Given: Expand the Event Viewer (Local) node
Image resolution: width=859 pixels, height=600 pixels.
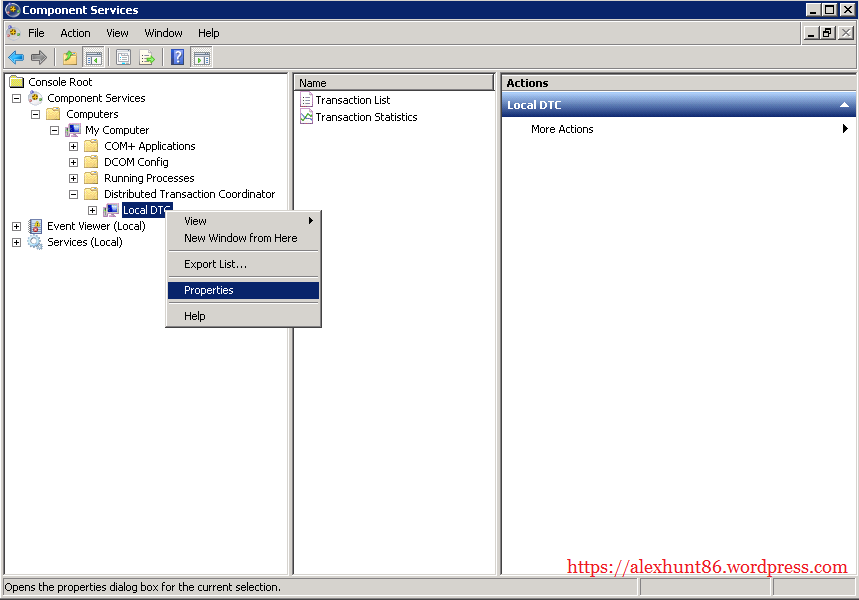Looking at the screenshot, I should 16,226.
